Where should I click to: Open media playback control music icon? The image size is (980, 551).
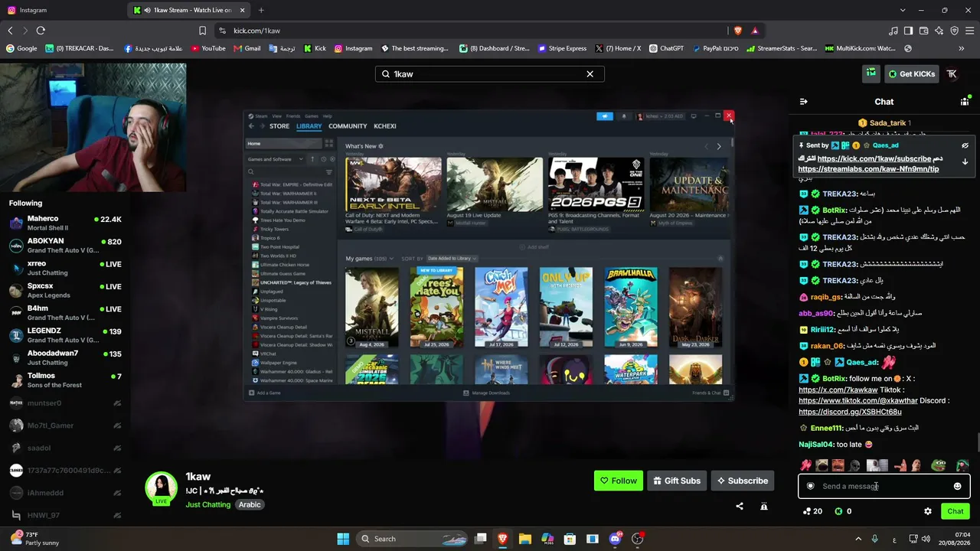click(893, 31)
